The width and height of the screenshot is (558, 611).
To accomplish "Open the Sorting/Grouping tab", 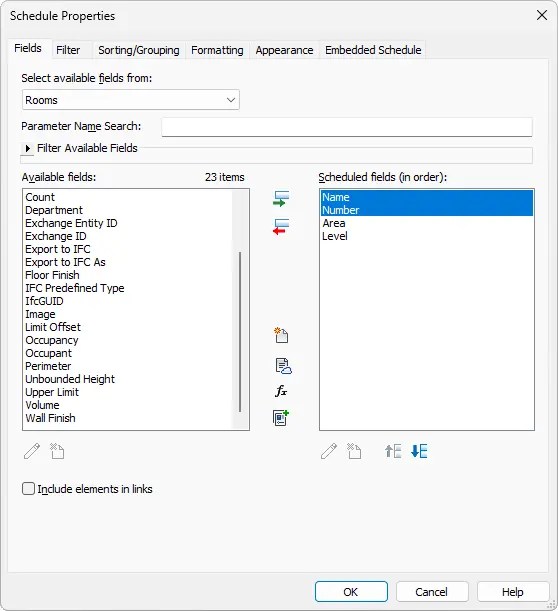I will [x=139, y=50].
